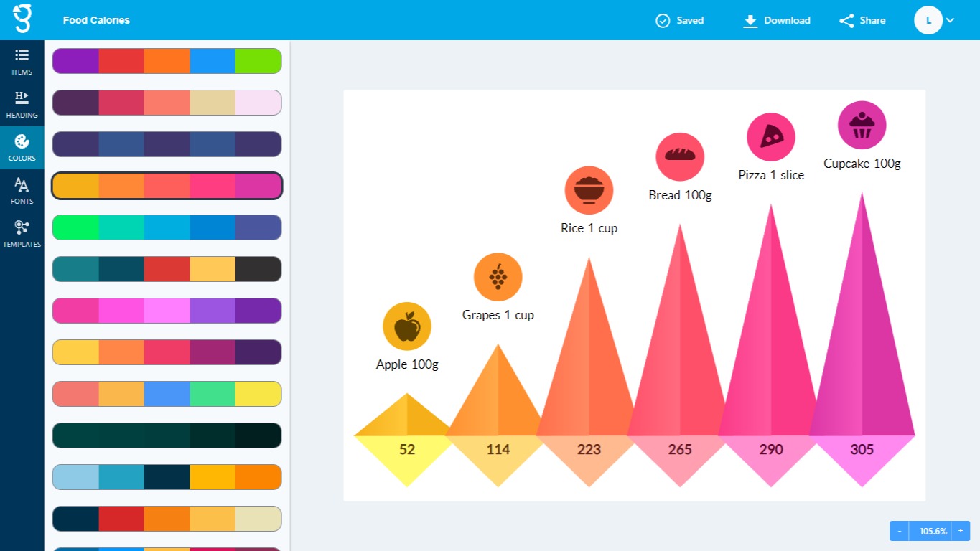Zoom out with the minus button

pyautogui.click(x=900, y=531)
